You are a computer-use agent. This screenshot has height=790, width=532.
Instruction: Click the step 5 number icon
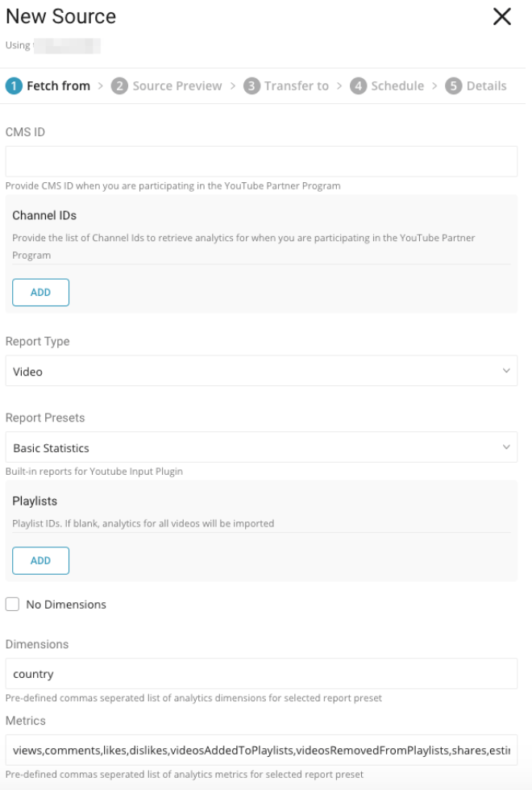[453, 86]
